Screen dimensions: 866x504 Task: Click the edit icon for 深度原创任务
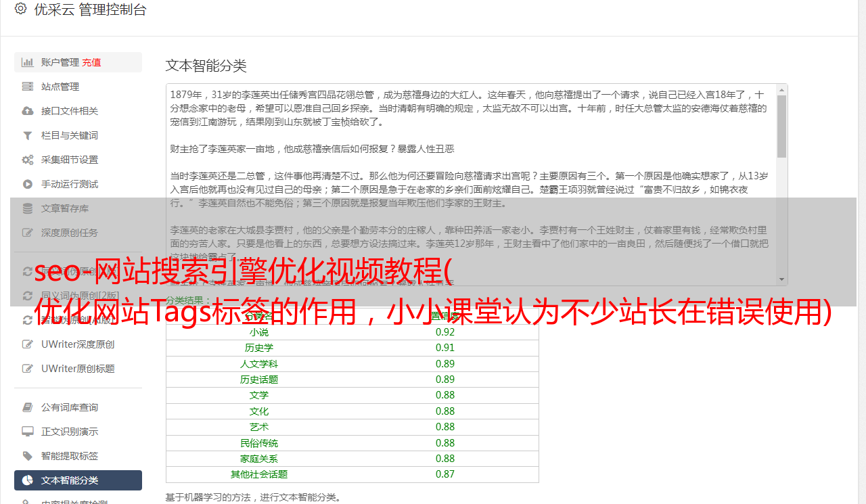(x=28, y=233)
